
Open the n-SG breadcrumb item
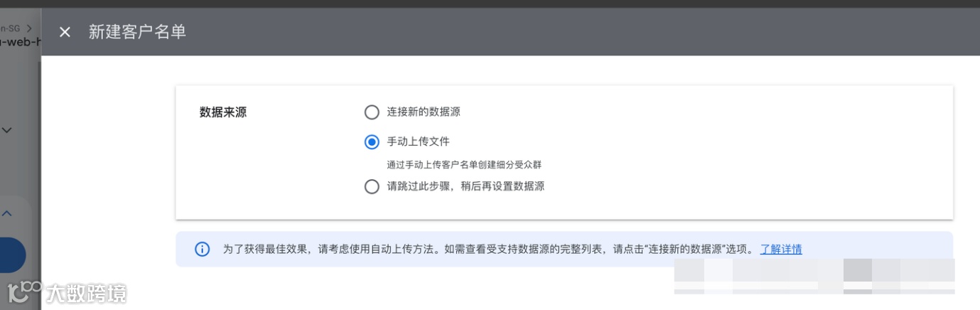pos(11,28)
